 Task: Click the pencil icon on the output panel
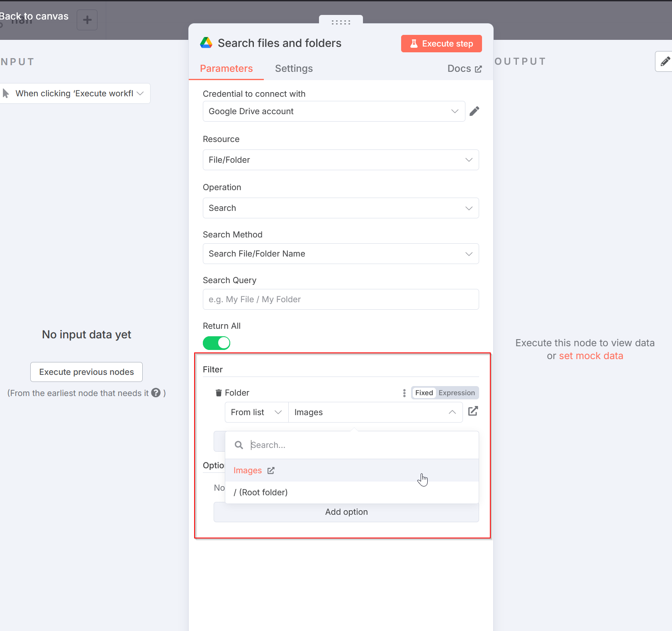[x=664, y=61]
